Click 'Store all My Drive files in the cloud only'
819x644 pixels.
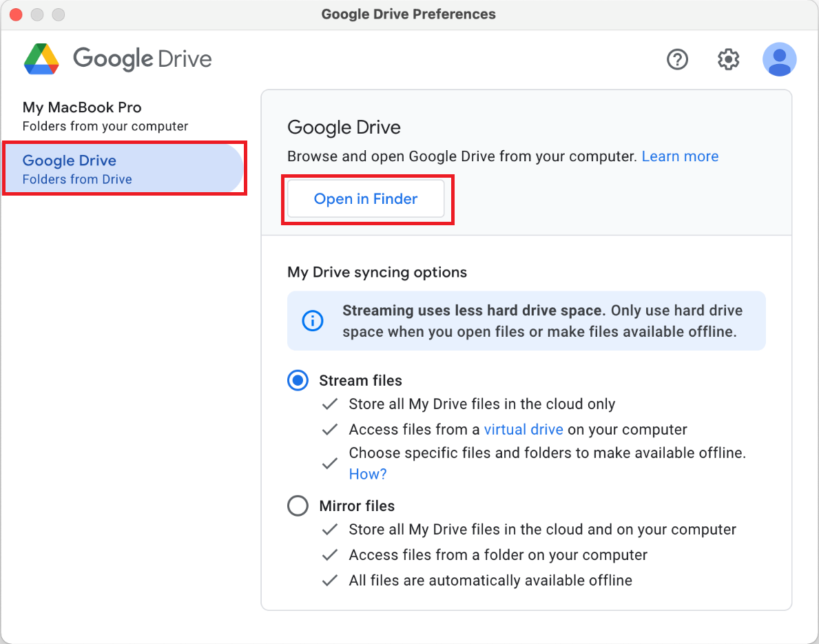click(482, 404)
